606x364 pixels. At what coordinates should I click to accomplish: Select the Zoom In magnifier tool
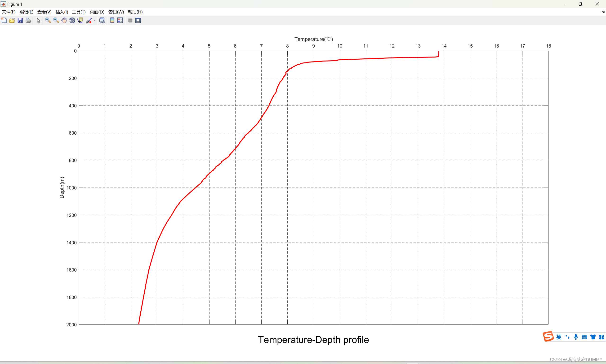tap(48, 21)
